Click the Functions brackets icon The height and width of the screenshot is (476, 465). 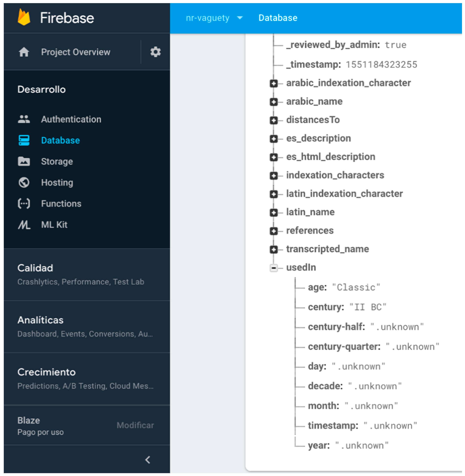pyautogui.click(x=24, y=204)
